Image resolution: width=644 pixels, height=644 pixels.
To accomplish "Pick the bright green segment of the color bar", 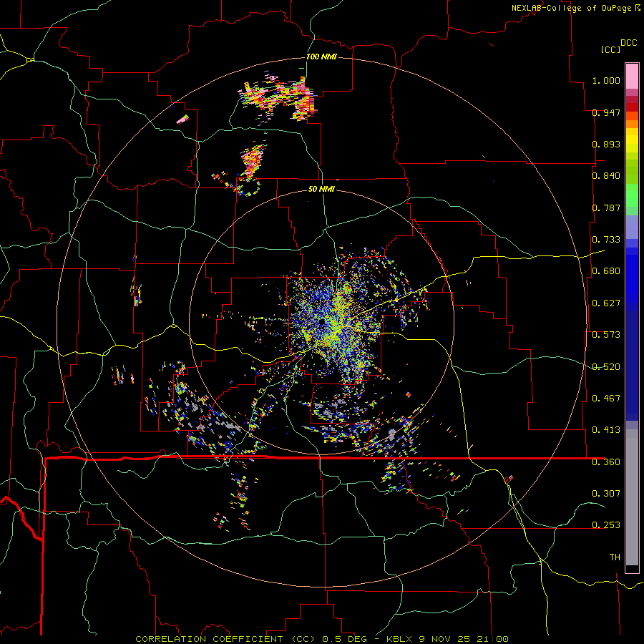I will (632, 195).
